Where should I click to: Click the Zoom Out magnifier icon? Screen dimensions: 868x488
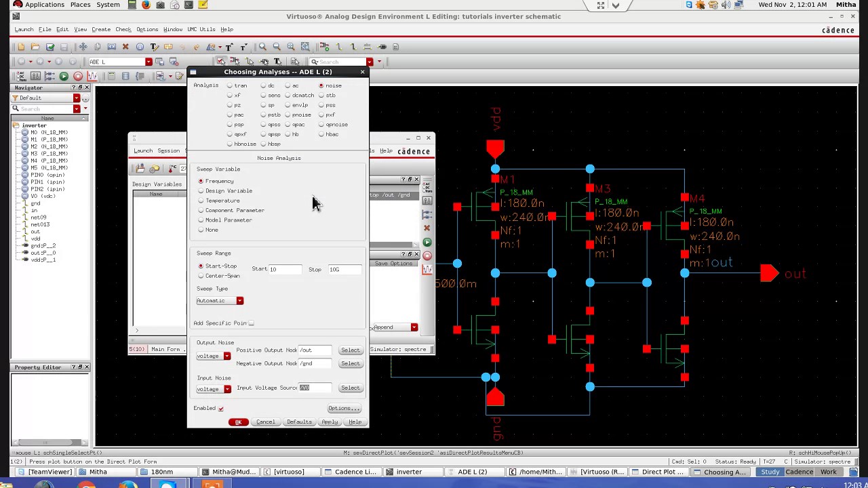pos(277,47)
